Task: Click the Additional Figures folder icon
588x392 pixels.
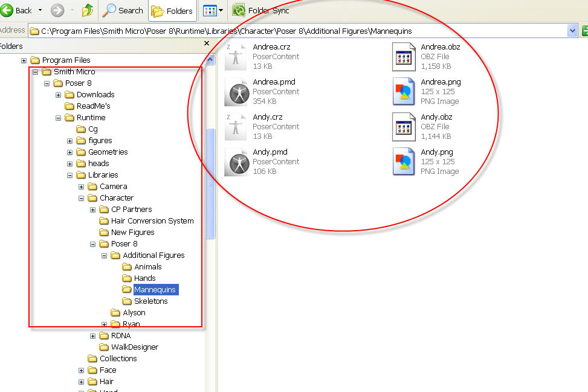Action: (115, 255)
